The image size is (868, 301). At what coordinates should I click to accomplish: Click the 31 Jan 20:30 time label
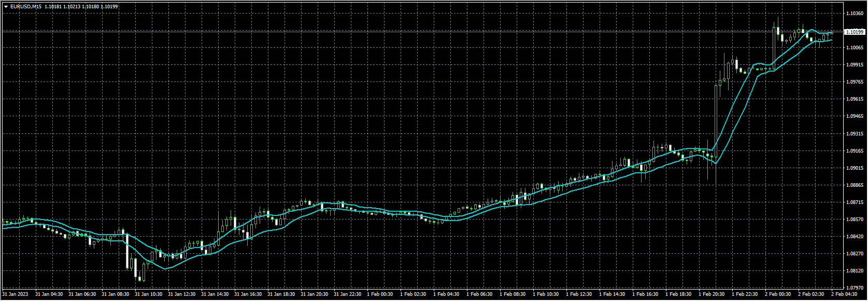point(314,294)
